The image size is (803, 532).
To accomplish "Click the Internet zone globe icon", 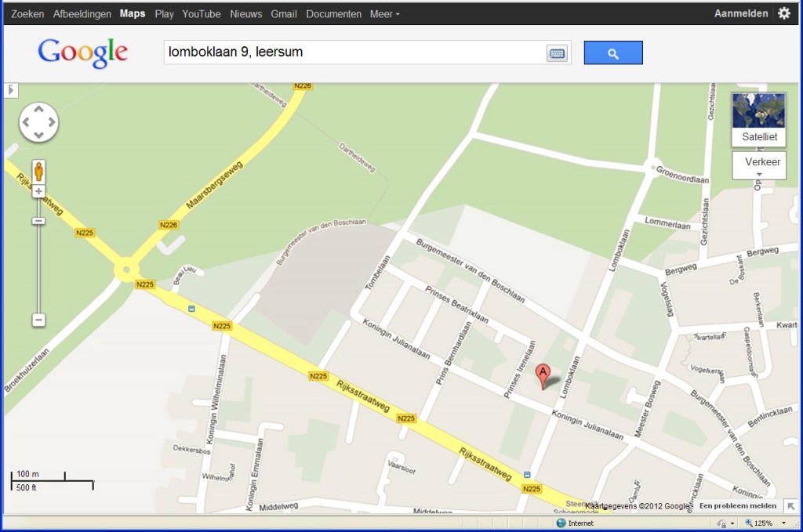I will pos(561,523).
